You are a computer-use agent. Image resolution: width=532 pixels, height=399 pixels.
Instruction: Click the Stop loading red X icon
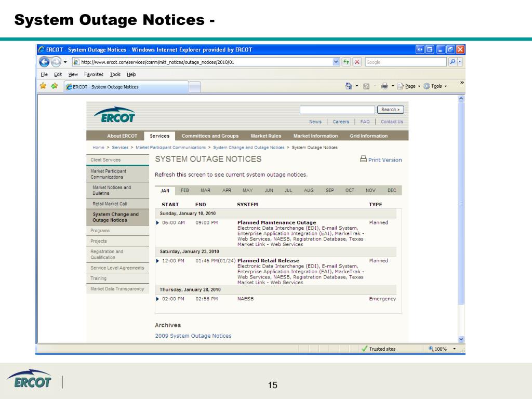coord(357,62)
